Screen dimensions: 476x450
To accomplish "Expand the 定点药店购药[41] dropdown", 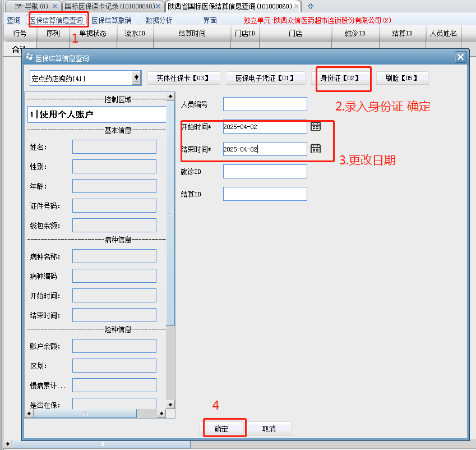I will tap(136, 77).
